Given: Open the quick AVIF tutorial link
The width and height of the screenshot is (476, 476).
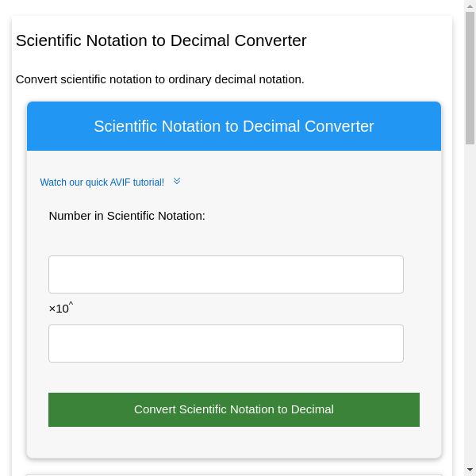Looking at the screenshot, I should click(102, 182).
